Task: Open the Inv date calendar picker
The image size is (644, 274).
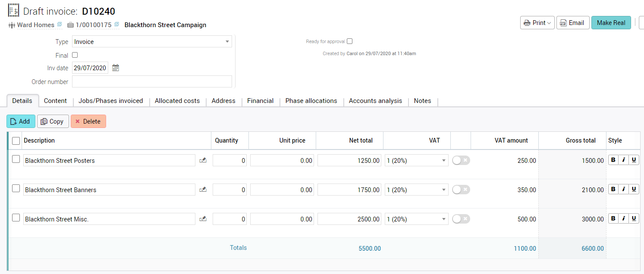Action: (x=116, y=68)
